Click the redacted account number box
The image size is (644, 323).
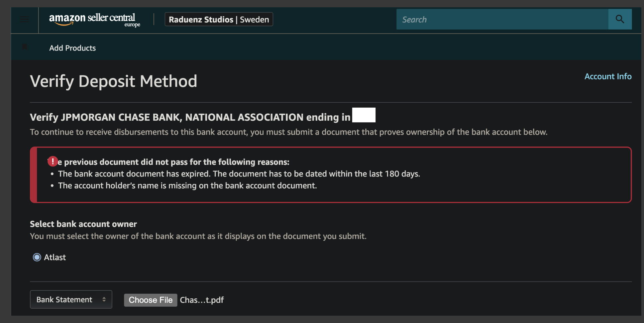(x=364, y=115)
